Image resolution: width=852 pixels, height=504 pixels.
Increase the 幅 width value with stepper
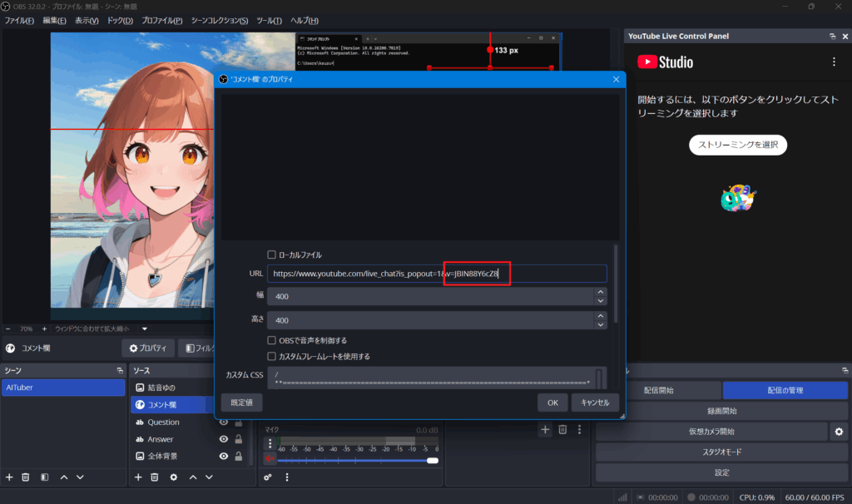(601, 292)
